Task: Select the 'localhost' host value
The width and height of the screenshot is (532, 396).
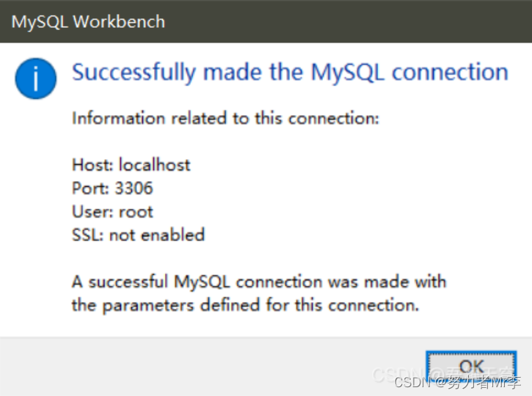Action: click(154, 165)
